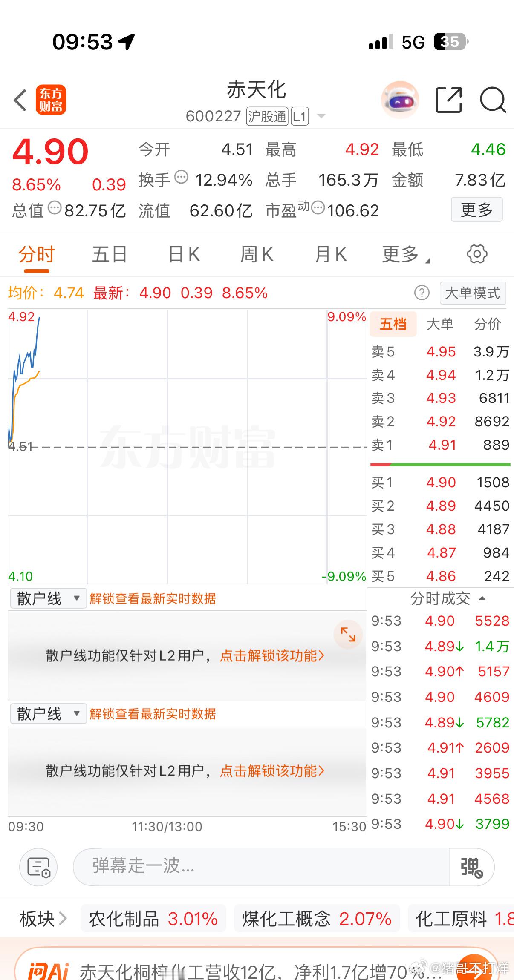The width and height of the screenshot is (514, 980).
Task: Open 农化制品 sector chip
Action: point(153,919)
